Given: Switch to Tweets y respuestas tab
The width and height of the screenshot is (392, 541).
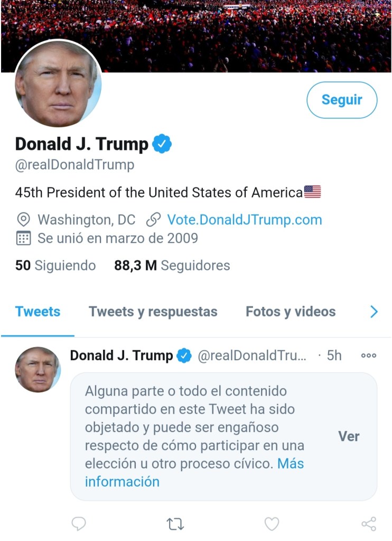Looking at the screenshot, I should click(153, 312).
